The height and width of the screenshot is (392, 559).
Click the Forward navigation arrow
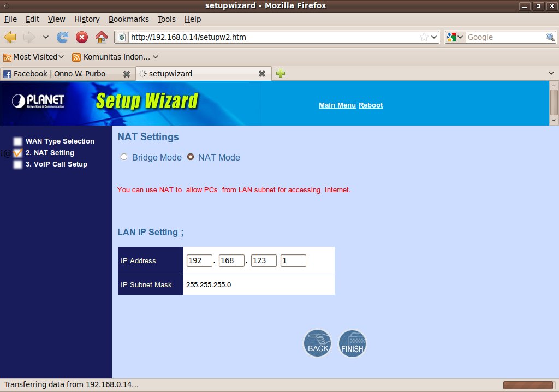click(29, 37)
